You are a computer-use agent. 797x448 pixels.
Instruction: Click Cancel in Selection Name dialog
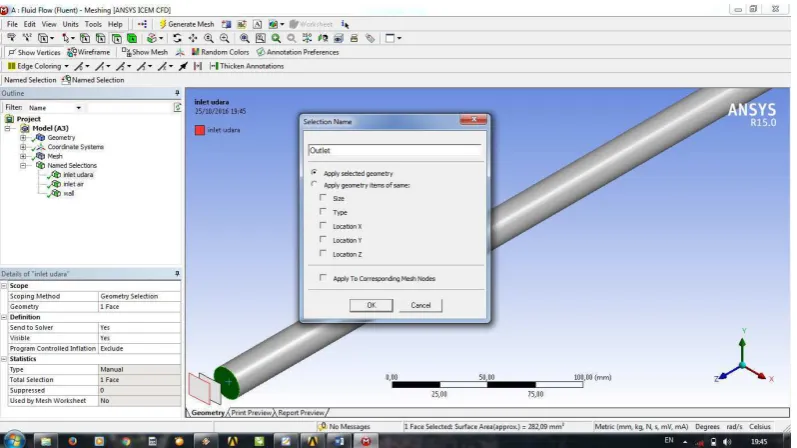tap(420, 305)
